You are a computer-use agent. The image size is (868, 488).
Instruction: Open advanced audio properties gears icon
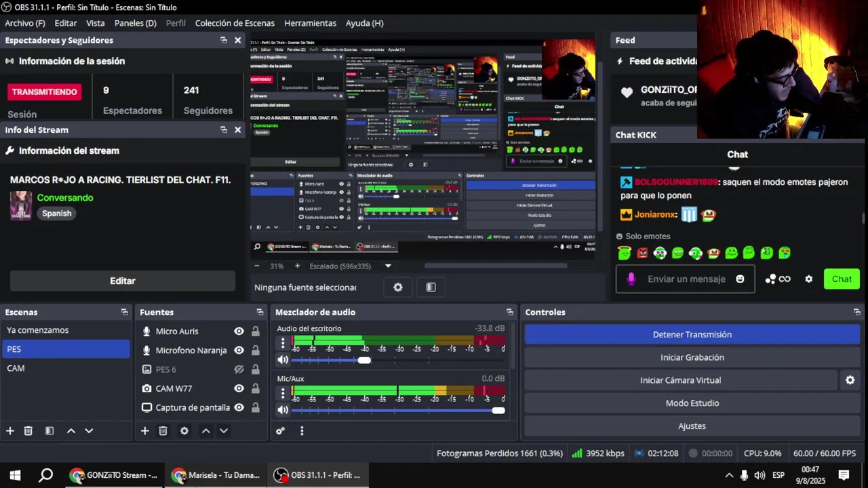[280, 431]
